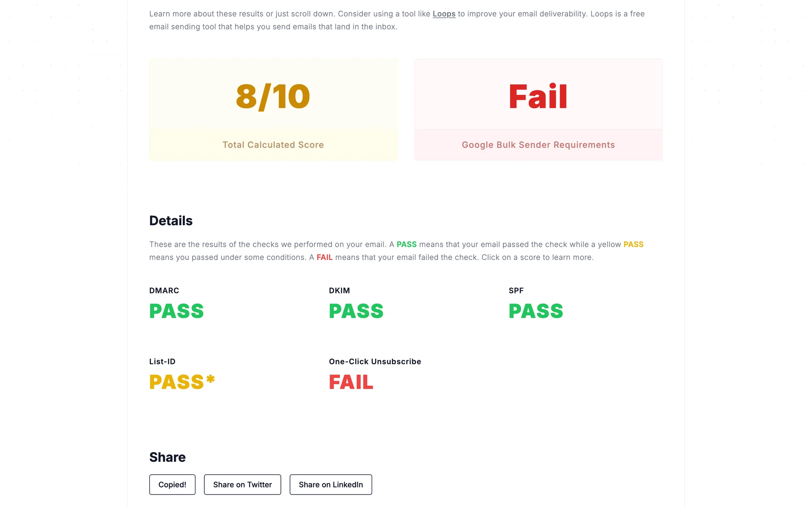
Task: Click the One-Click Unsubscribe label
Action: click(x=375, y=362)
